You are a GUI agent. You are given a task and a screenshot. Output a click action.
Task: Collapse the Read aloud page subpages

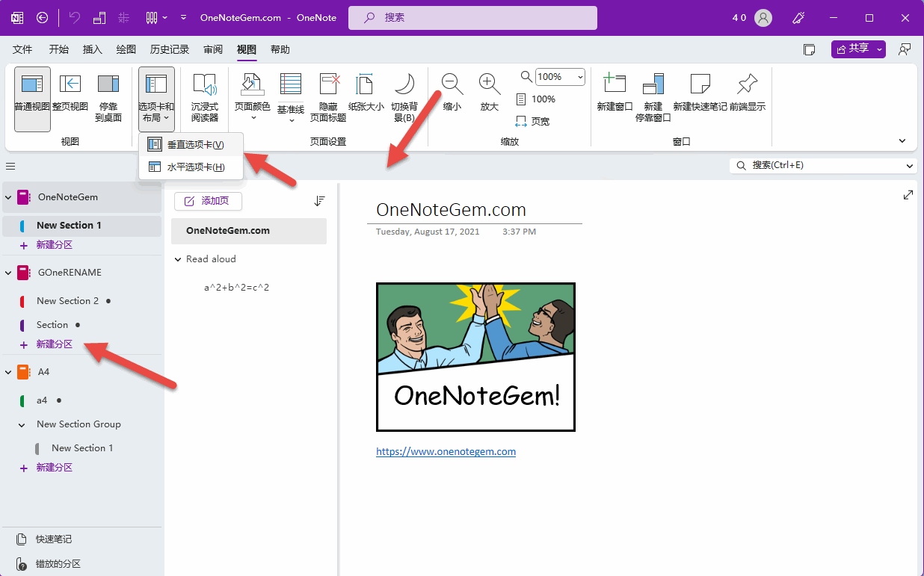(x=178, y=259)
